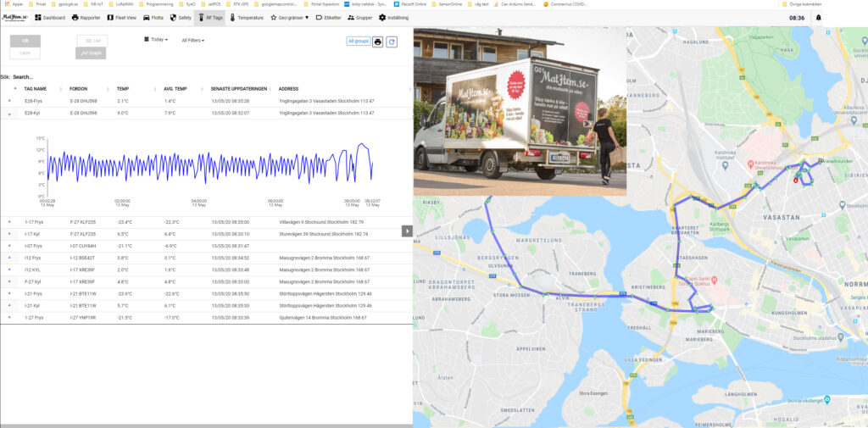Sort by TEMP column header
Screen dimensions: 868x428
tap(122, 89)
